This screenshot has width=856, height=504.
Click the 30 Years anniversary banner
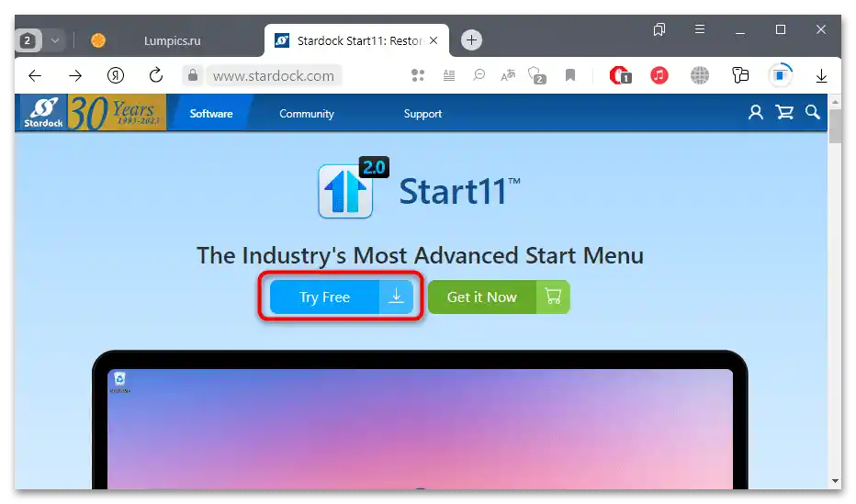click(x=117, y=112)
